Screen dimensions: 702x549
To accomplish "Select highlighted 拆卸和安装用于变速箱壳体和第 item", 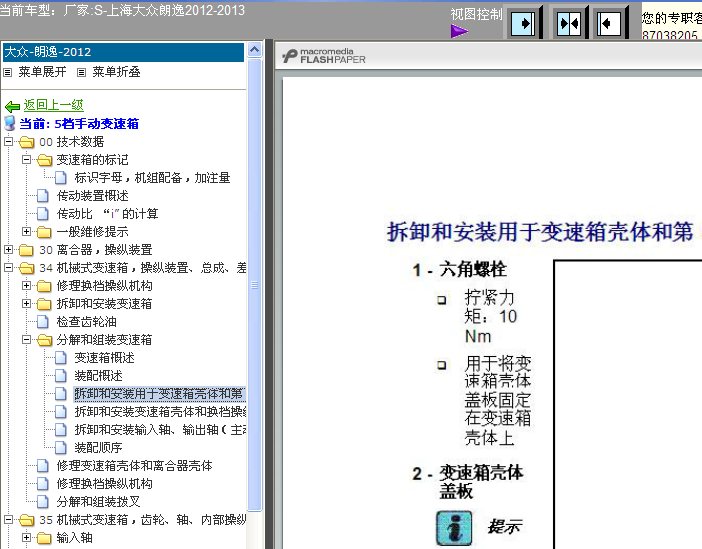I will [159, 394].
